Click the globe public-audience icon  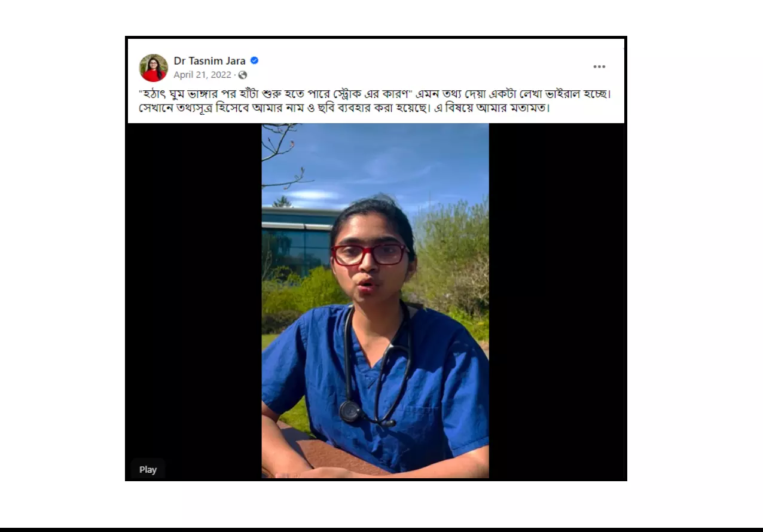(242, 75)
